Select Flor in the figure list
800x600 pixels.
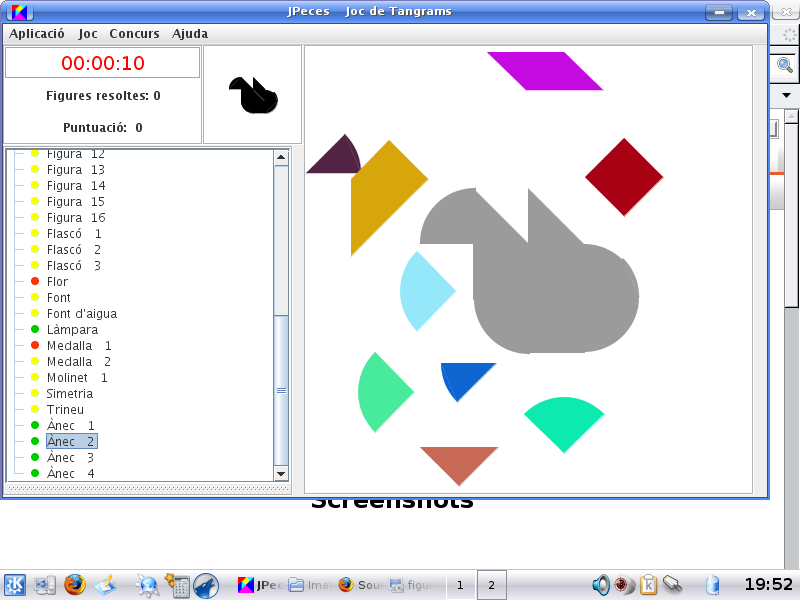click(58, 282)
